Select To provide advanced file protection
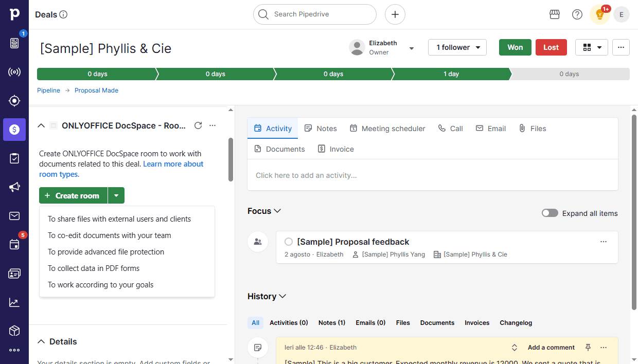 tap(127, 252)
